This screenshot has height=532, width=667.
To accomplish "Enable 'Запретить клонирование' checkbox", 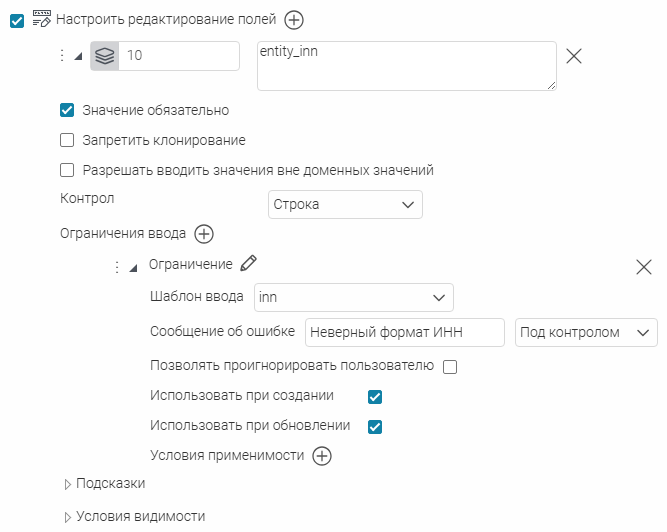I will [x=68, y=140].
